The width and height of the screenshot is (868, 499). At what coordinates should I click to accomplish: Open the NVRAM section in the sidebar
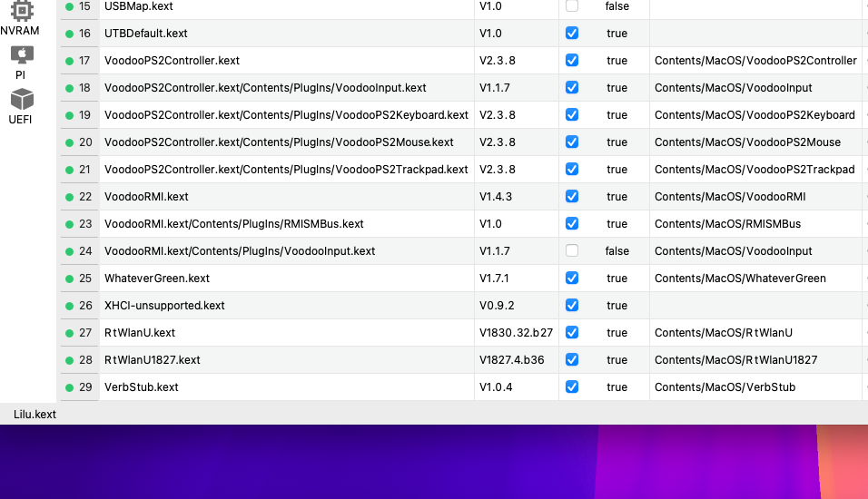tap(20, 18)
